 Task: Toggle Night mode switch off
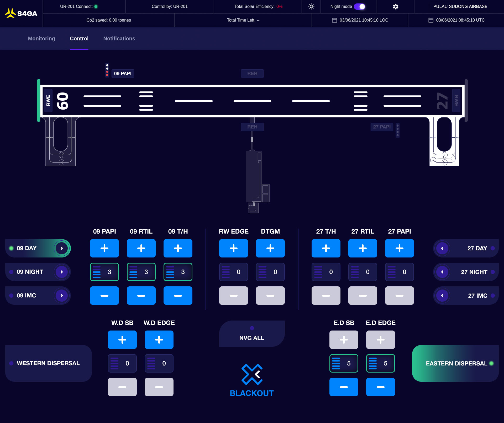tap(359, 7)
